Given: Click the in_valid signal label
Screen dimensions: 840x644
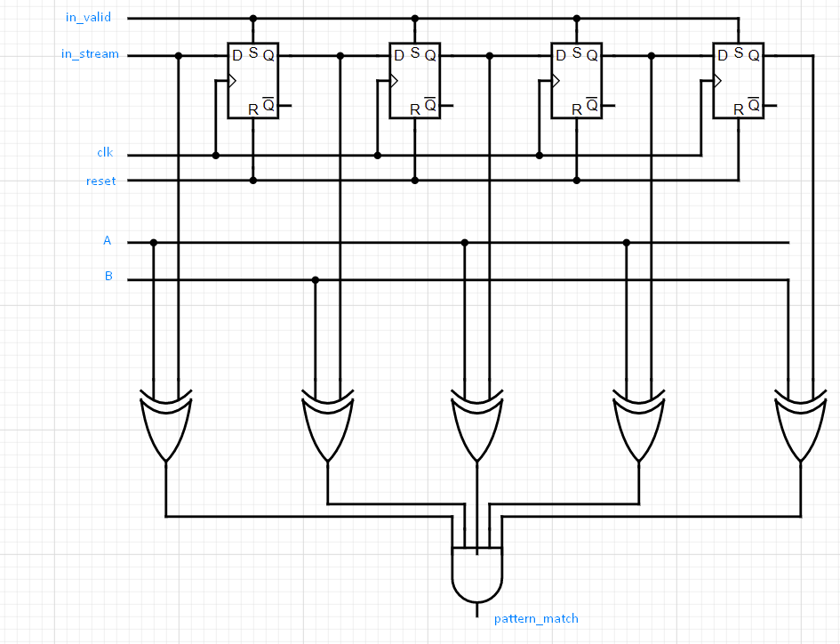Looking at the screenshot, I should click(x=87, y=17).
